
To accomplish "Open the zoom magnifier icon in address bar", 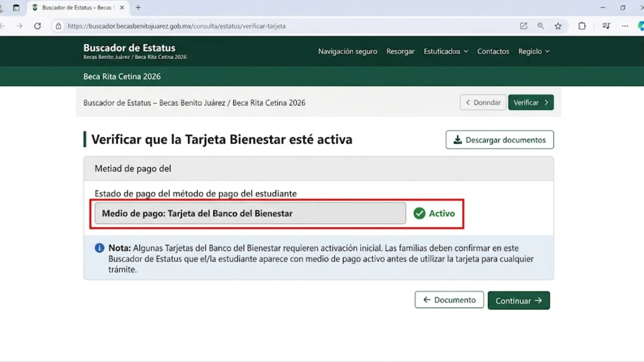I will [541, 26].
